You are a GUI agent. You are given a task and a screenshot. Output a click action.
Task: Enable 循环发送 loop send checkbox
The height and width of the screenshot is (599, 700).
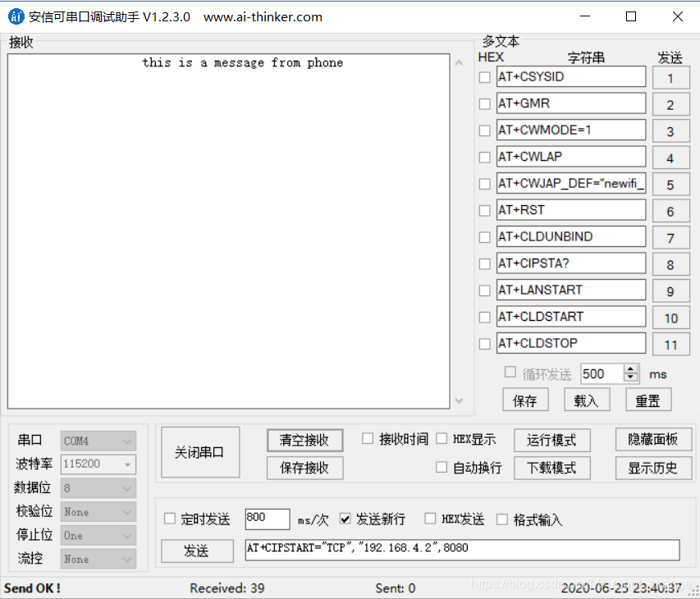pyautogui.click(x=510, y=372)
